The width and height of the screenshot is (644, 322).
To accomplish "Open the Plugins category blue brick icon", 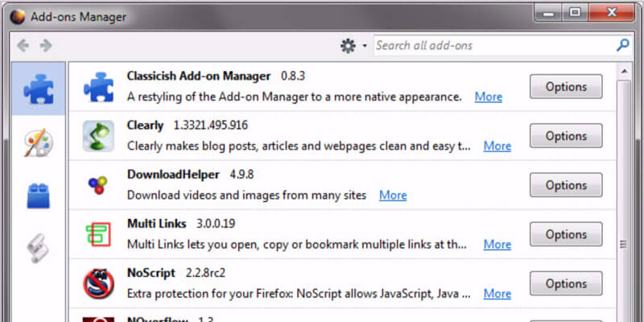I will point(38,196).
